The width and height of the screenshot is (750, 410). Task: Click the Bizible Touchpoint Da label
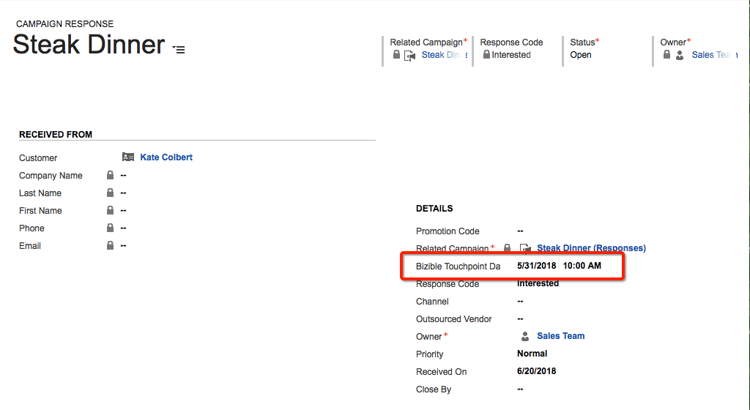click(458, 266)
